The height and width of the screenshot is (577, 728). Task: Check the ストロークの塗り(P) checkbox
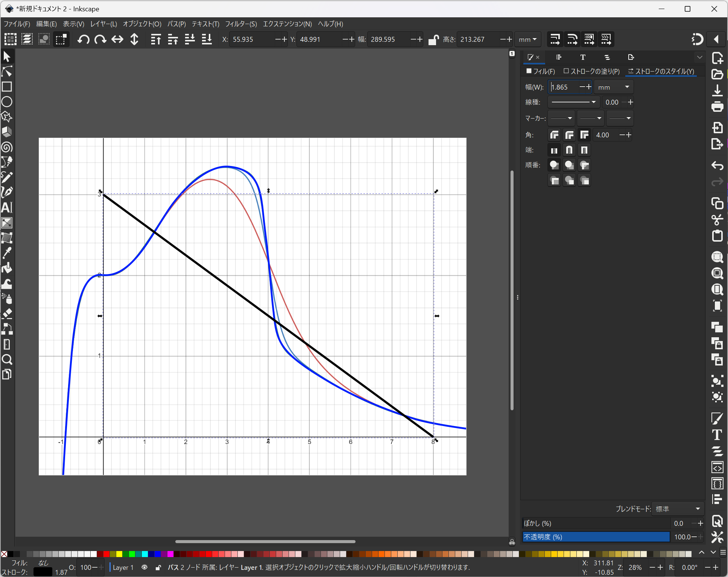pos(566,71)
